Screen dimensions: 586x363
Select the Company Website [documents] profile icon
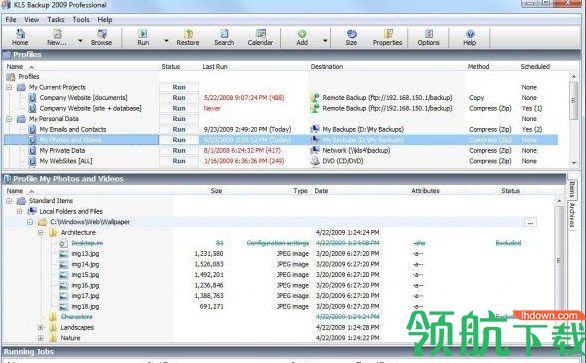click(x=33, y=98)
